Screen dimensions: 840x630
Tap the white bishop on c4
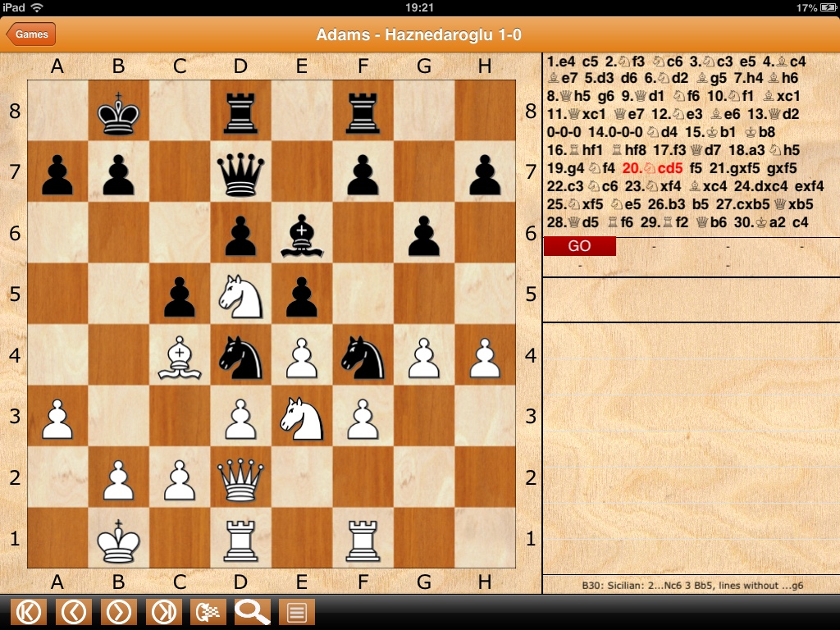point(180,357)
